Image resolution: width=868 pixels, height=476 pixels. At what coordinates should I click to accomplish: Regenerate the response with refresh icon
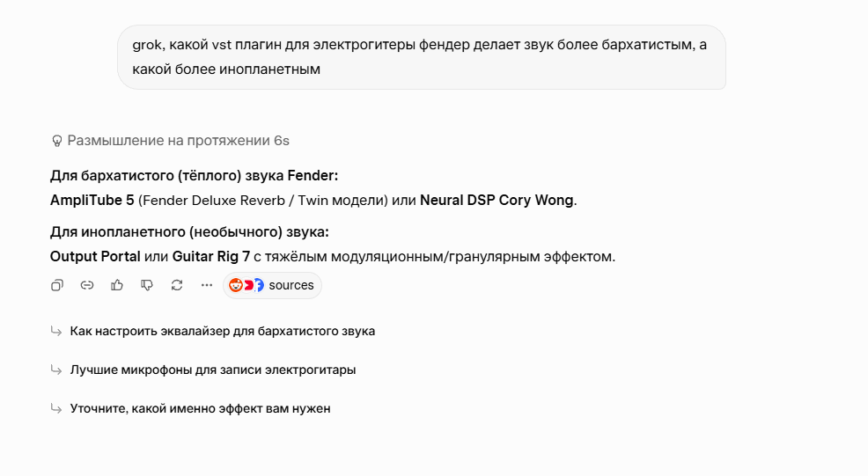point(177,286)
